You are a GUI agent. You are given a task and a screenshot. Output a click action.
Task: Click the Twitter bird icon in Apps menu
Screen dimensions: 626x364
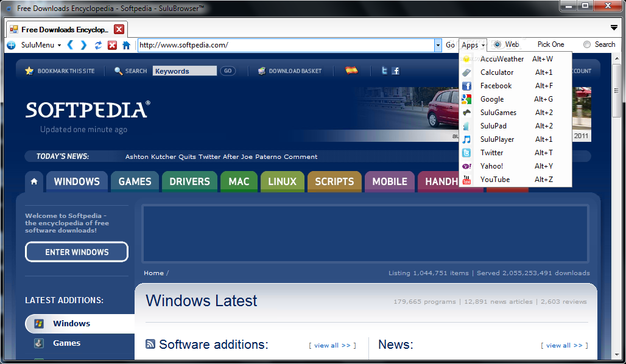(466, 153)
